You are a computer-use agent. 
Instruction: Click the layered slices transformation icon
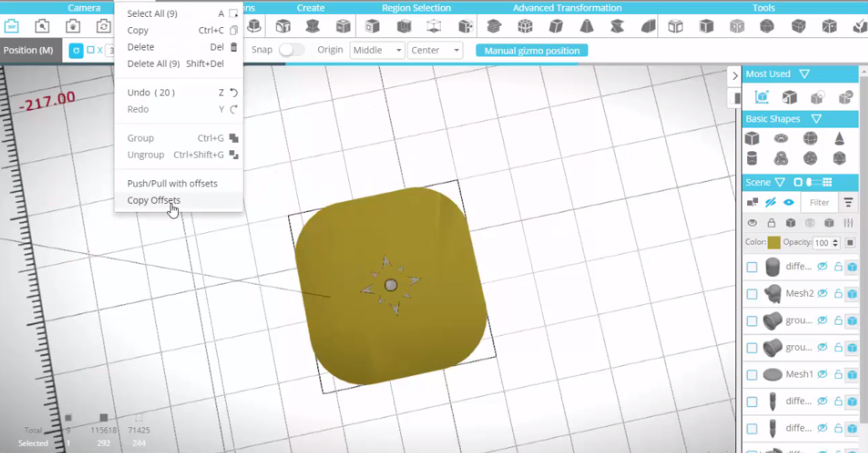point(494,26)
